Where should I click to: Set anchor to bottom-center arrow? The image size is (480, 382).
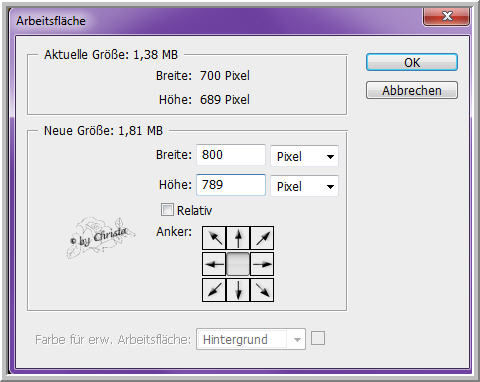point(238,290)
